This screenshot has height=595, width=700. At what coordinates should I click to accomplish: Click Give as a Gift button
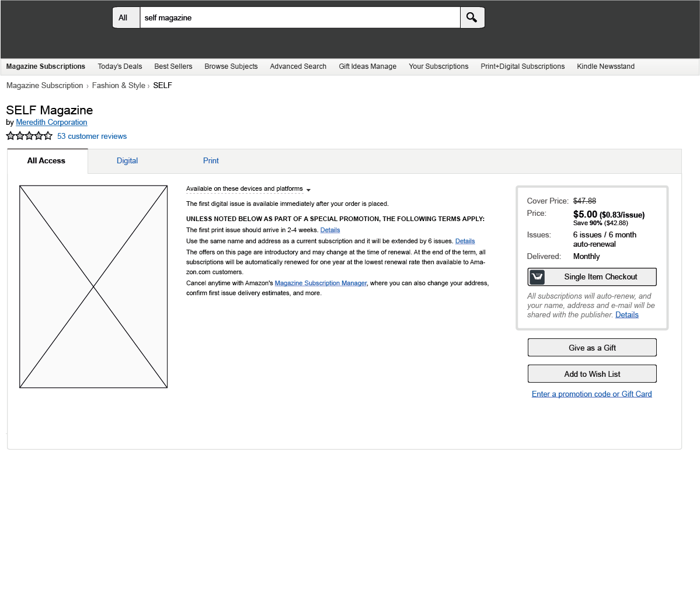pyautogui.click(x=592, y=348)
